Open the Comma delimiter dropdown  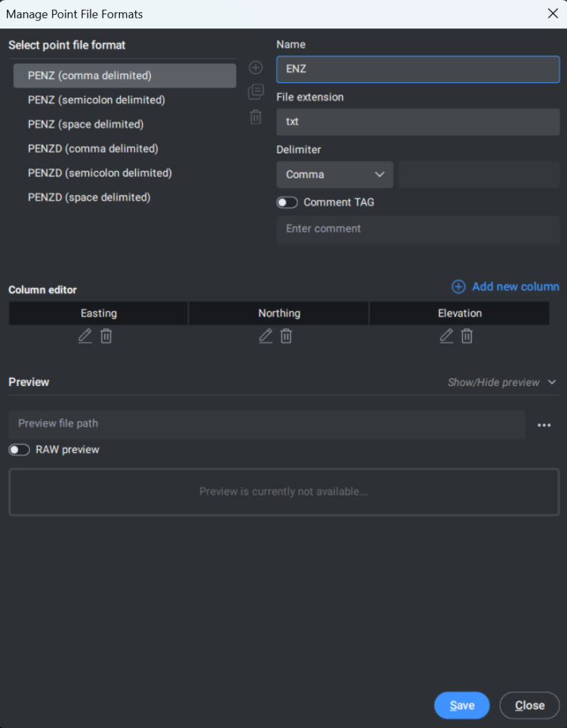[334, 175]
